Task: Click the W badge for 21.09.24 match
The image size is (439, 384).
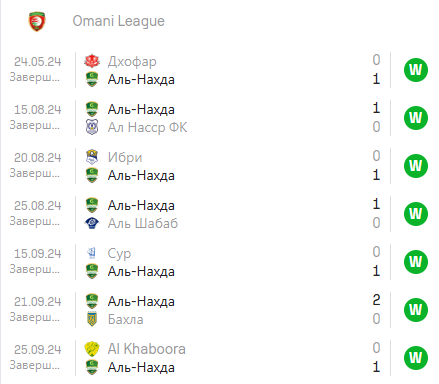Action: click(x=416, y=310)
